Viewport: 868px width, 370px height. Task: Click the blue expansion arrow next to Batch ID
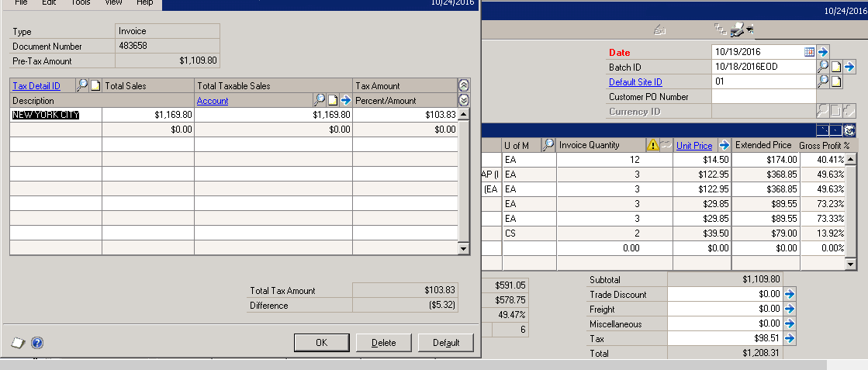tap(849, 67)
